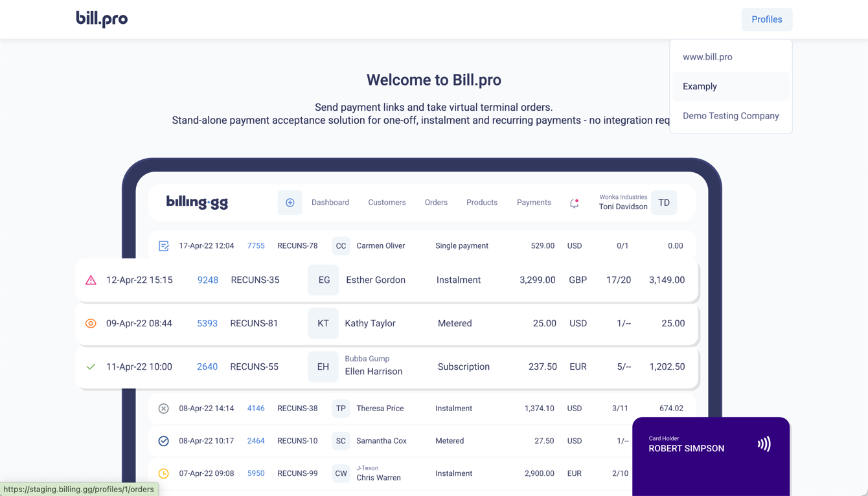The height and width of the screenshot is (496, 868).
Task: Click the KT avatar for Kathy Taylor
Action: pos(323,323)
